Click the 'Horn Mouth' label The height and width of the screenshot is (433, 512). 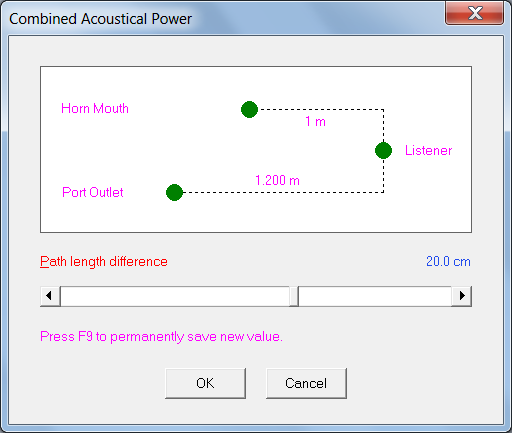(x=95, y=109)
